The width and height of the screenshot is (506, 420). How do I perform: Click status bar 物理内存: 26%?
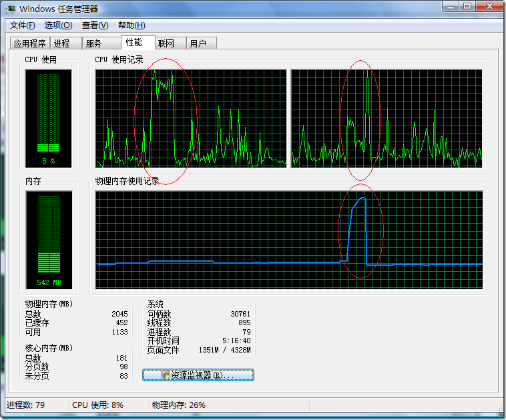tap(179, 405)
